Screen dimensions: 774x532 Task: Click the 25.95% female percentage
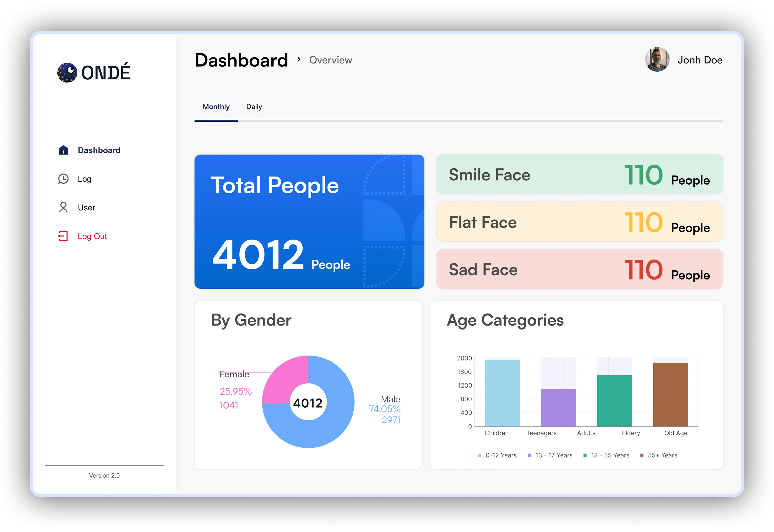235,391
